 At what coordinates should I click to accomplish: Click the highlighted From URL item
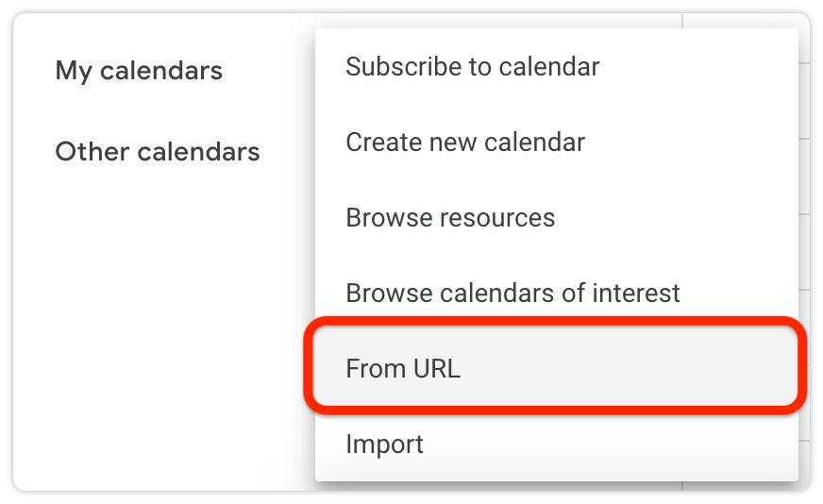(556, 367)
